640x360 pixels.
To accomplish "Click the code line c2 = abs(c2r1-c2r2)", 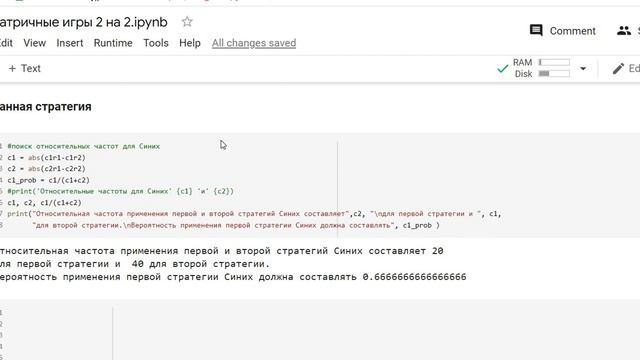I will click(x=46, y=169).
